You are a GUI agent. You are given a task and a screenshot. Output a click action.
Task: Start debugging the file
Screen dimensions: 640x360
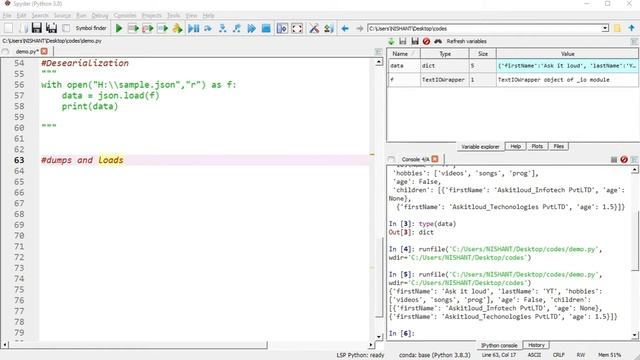[193, 28]
